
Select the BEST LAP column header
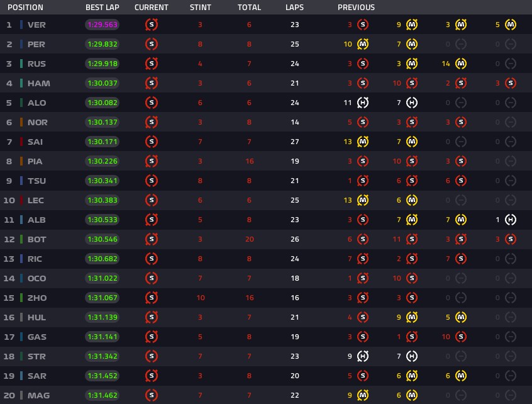pyautogui.click(x=102, y=7)
